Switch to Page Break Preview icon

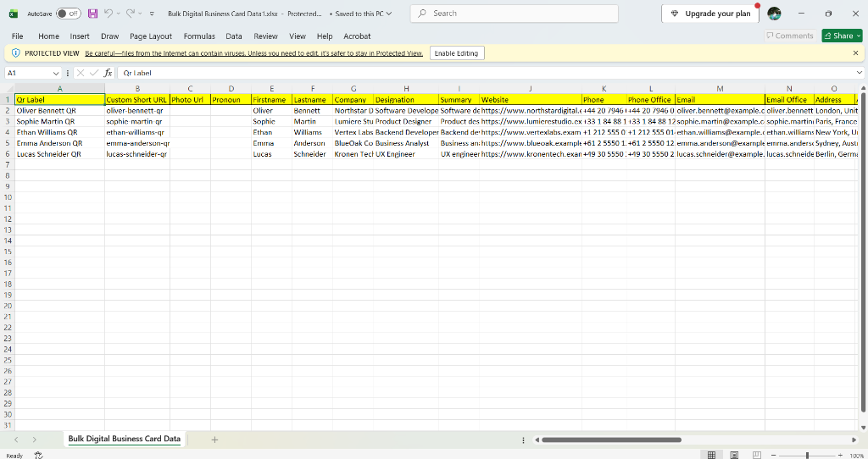[757, 455]
